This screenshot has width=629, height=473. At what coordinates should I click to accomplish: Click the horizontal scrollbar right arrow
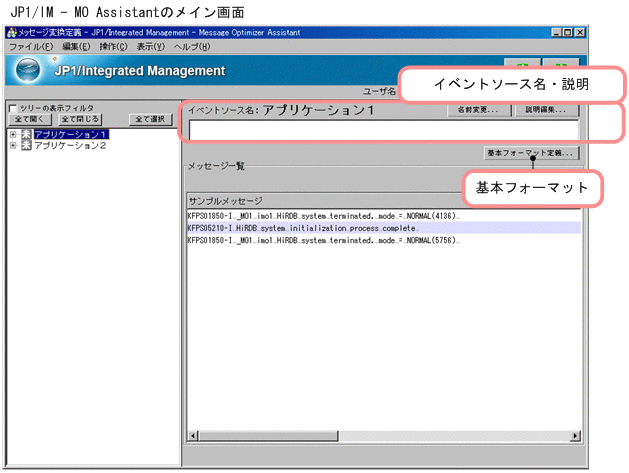pos(576,436)
